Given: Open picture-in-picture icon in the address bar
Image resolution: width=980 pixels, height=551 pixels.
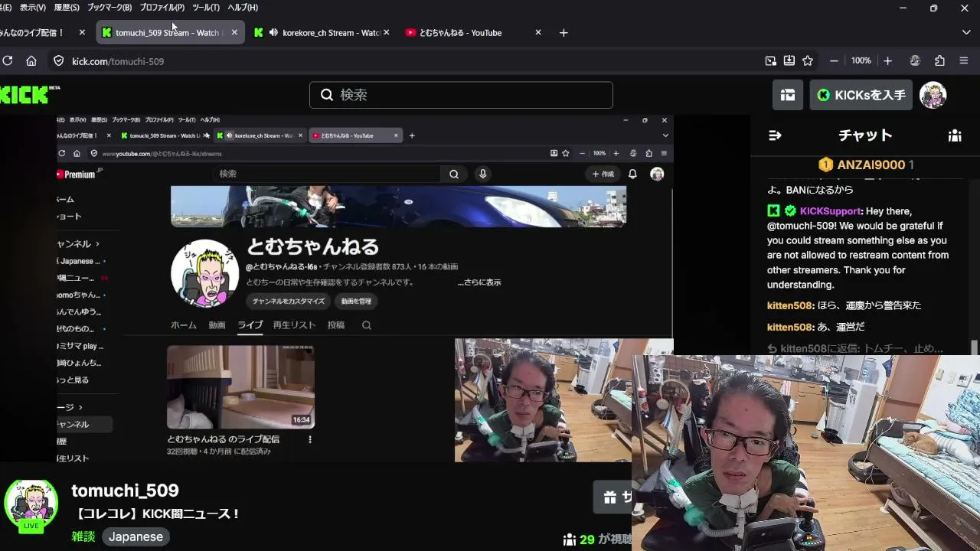Looking at the screenshot, I should [x=770, y=60].
